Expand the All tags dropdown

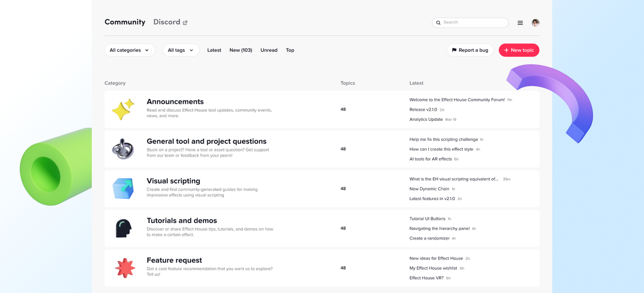pyautogui.click(x=181, y=50)
